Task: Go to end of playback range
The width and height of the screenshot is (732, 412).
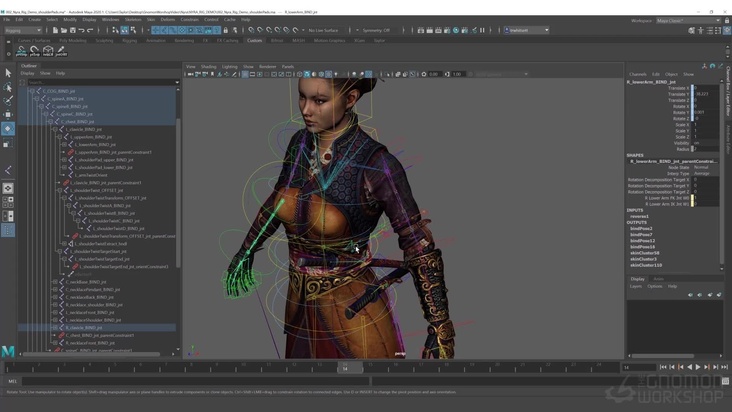Action: [x=725, y=367]
